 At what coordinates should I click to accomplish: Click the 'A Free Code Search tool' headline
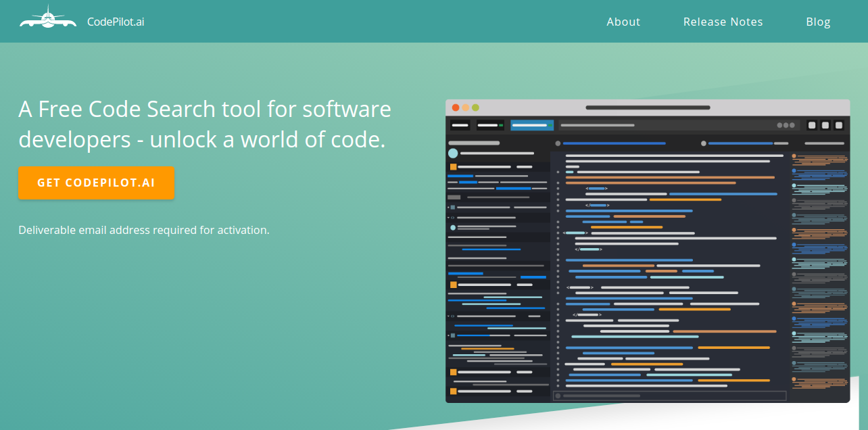coord(205,124)
